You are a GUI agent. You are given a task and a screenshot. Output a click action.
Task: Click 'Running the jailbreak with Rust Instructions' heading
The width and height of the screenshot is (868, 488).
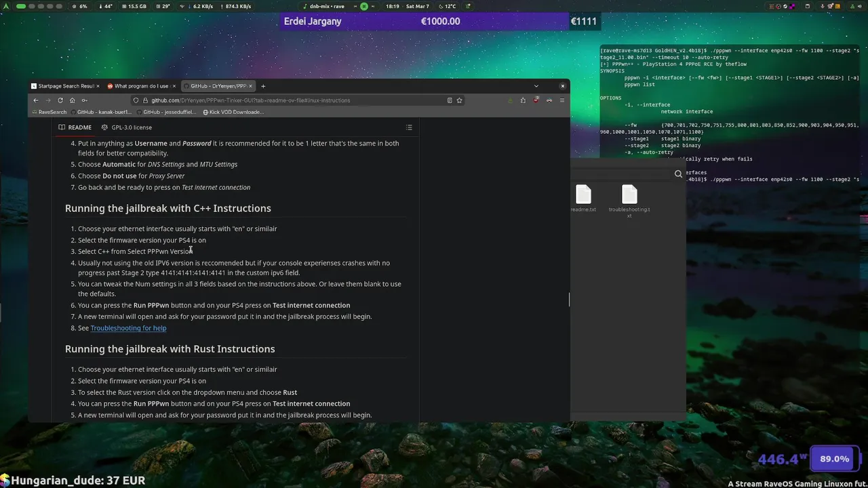click(x=170, y=349)
